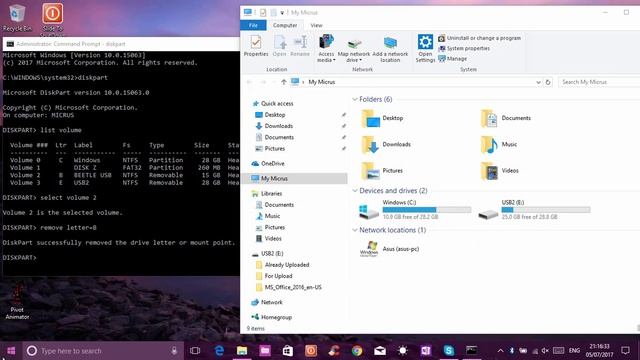Refresh the My Micrus view
This screenshot has width=640, height=360.
click(x=548, y=82)
